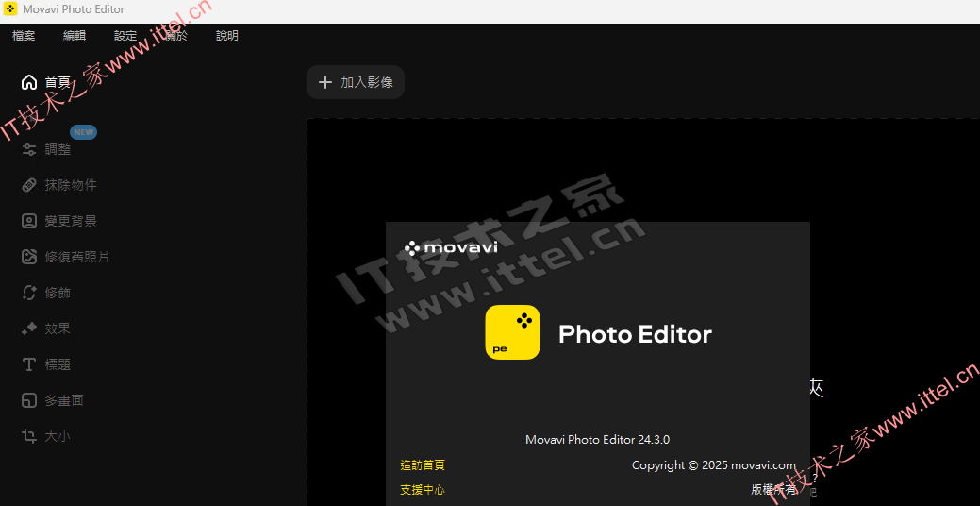Open the 檔案 menu

coord(24,36)
